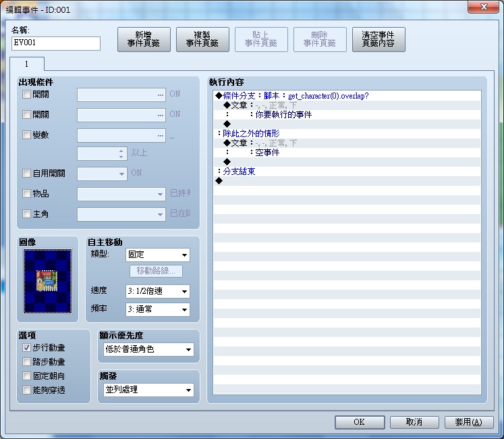Enable the 變數 condition checkbox

(x=26, y=134)
